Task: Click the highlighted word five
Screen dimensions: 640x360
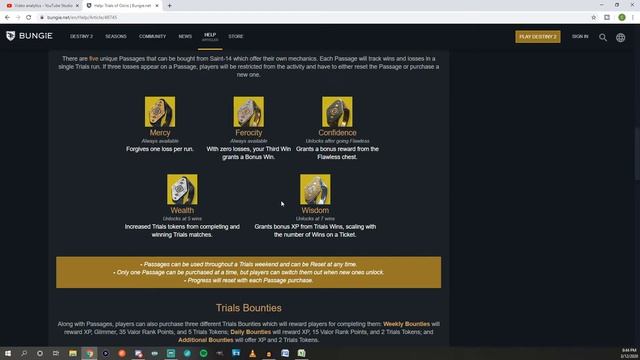Action: click(x=93, y=59)
